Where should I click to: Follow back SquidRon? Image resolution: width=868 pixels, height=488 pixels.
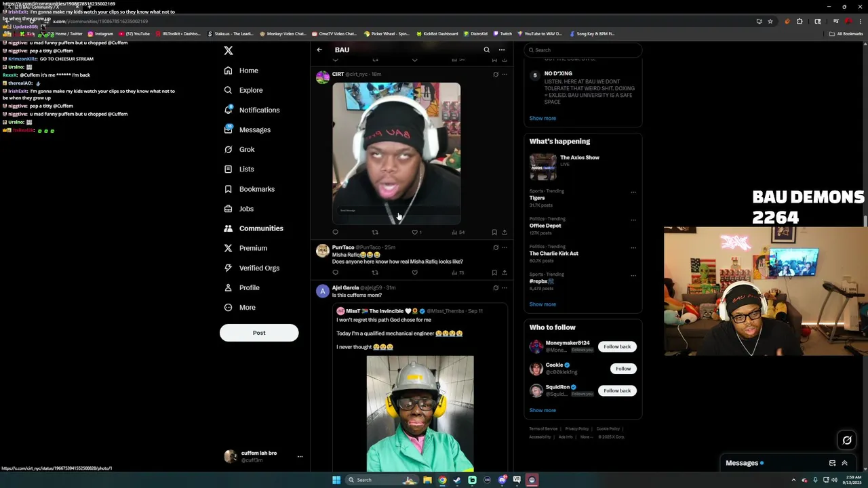tap(617, 391)
